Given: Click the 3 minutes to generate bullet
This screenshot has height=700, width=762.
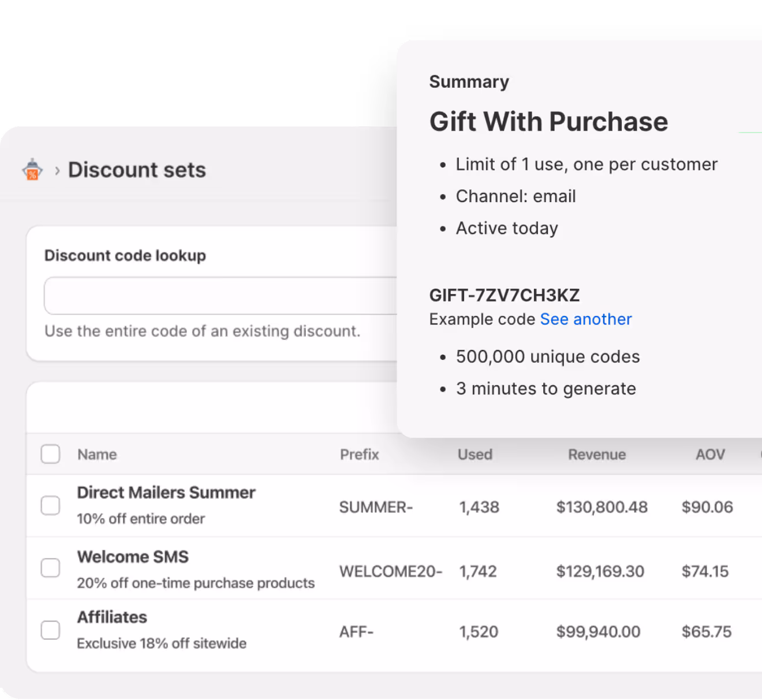Looking at the screenshot, I should [x=546, y=389].
